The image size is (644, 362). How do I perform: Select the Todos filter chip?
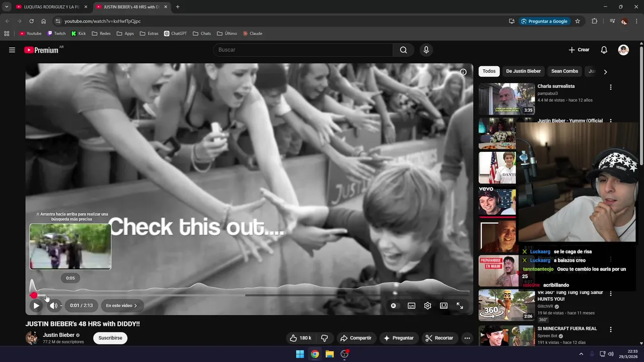coord(489,71)
